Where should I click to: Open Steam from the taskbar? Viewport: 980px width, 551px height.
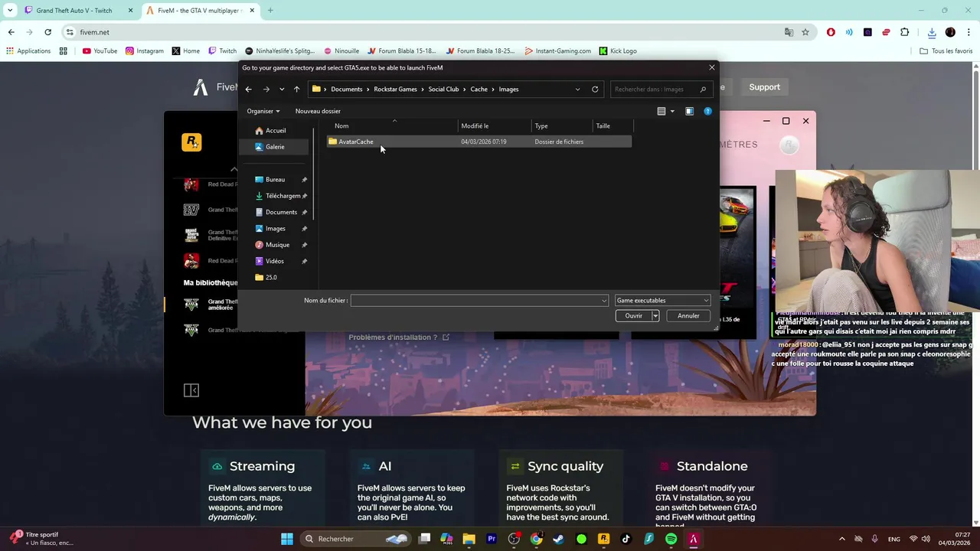click(558, 539)
